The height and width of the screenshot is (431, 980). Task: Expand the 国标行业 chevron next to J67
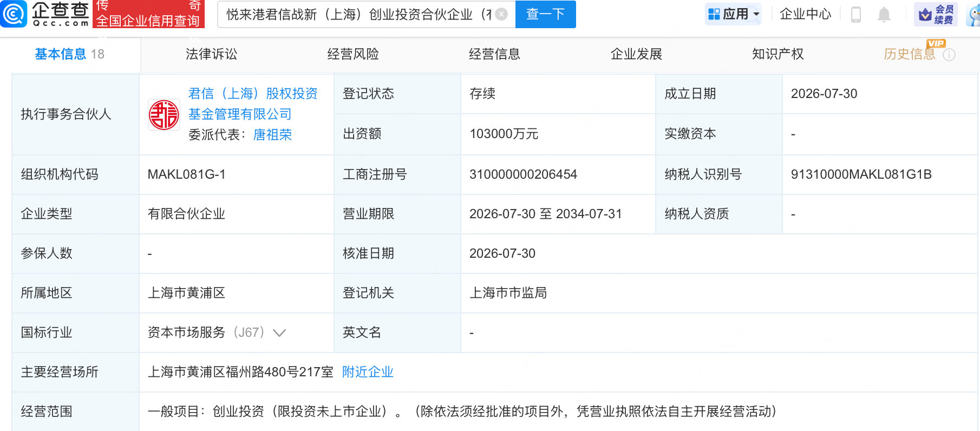[x=279, y=332]
